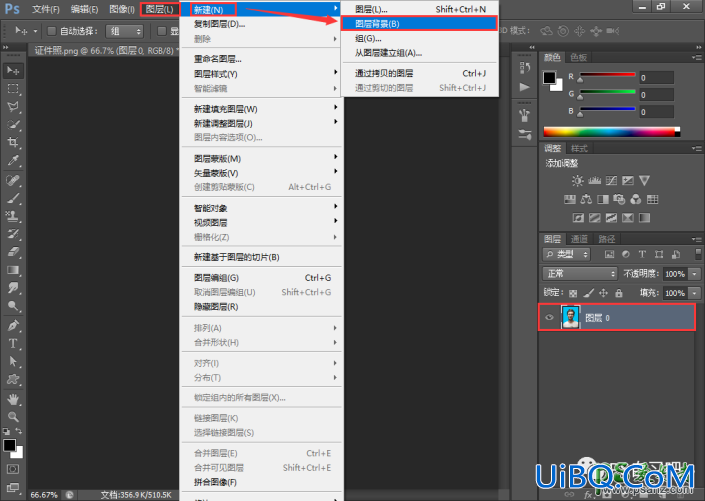Open the 组 auto-select target dropdown
This screenshot has width=705, height=501.
[125, 31]
